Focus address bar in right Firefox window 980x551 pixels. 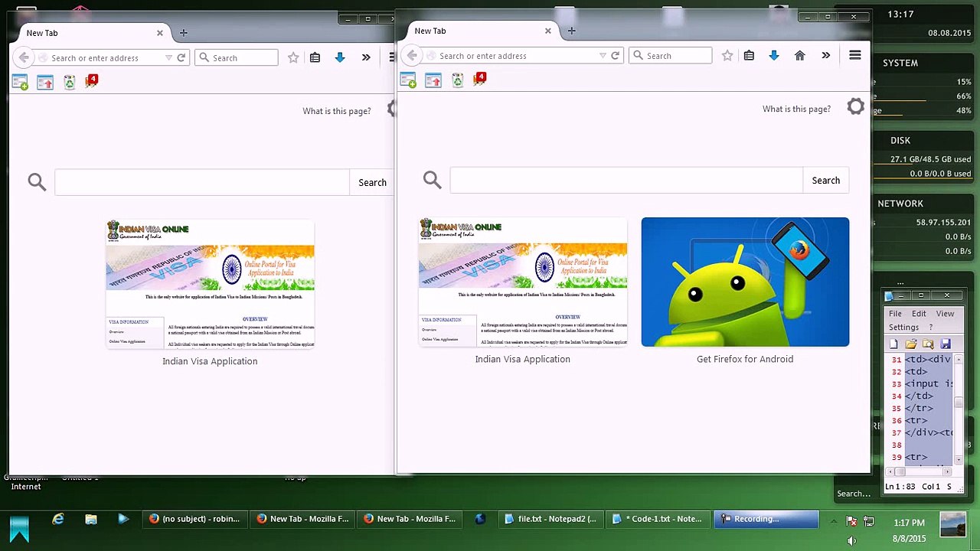(513, 56)
